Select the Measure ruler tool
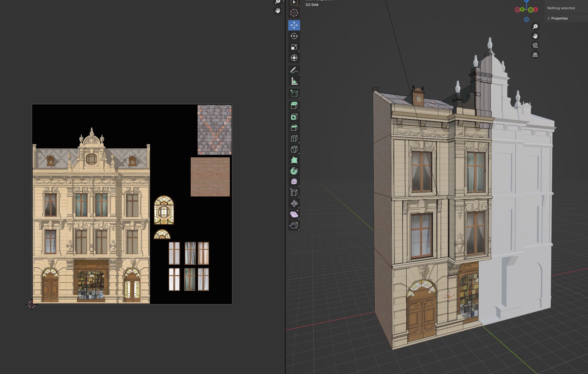Image resolution: width=588 pixels, height=374 pixels. click(294, 81)
